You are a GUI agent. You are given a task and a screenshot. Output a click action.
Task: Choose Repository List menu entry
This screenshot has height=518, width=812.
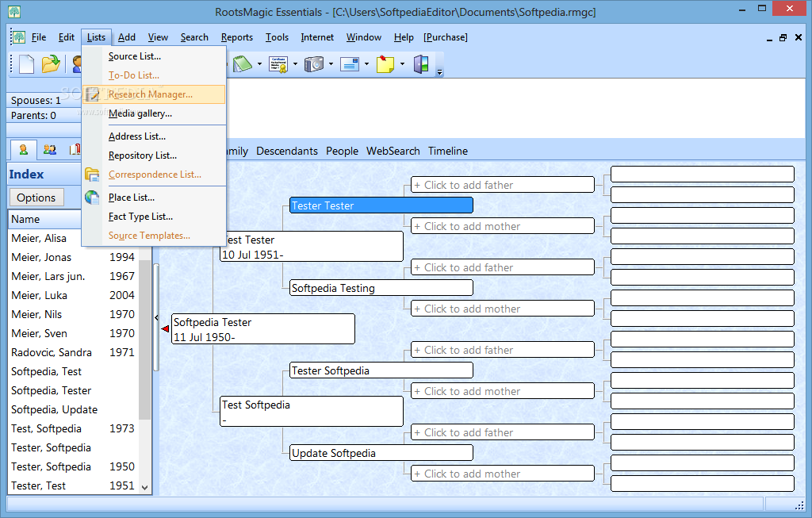coord(154,155)
